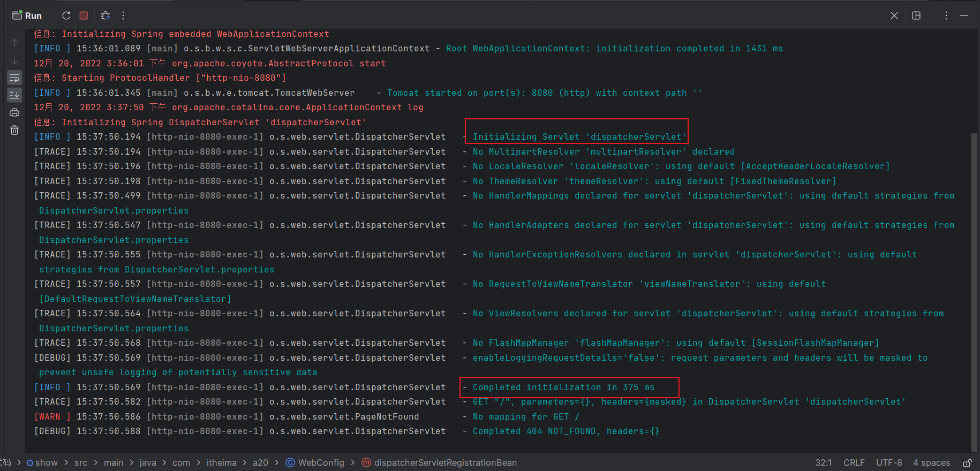Click 'enableLoggingRequestDetails' debug message
980x471 pixels.
click(700, 358)
